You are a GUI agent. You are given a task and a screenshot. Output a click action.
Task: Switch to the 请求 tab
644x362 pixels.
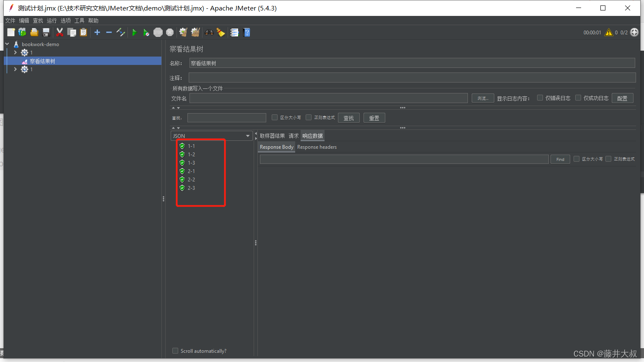coord(293,136)
